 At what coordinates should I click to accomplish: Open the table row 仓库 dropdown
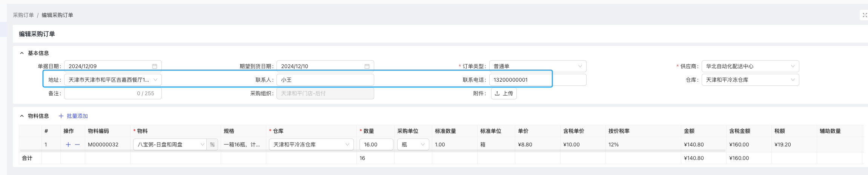(x=311, y=145)
